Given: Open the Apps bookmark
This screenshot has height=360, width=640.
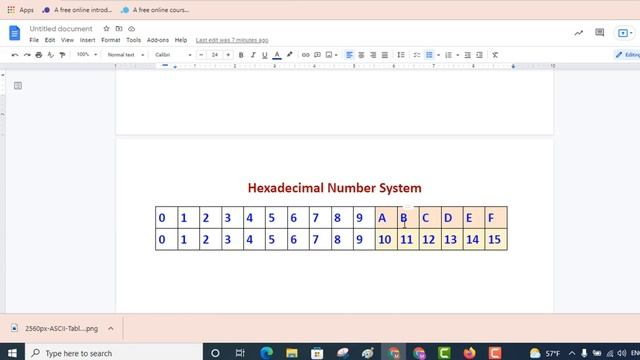Looking at the screenshot, I should (x=20, y=10).
